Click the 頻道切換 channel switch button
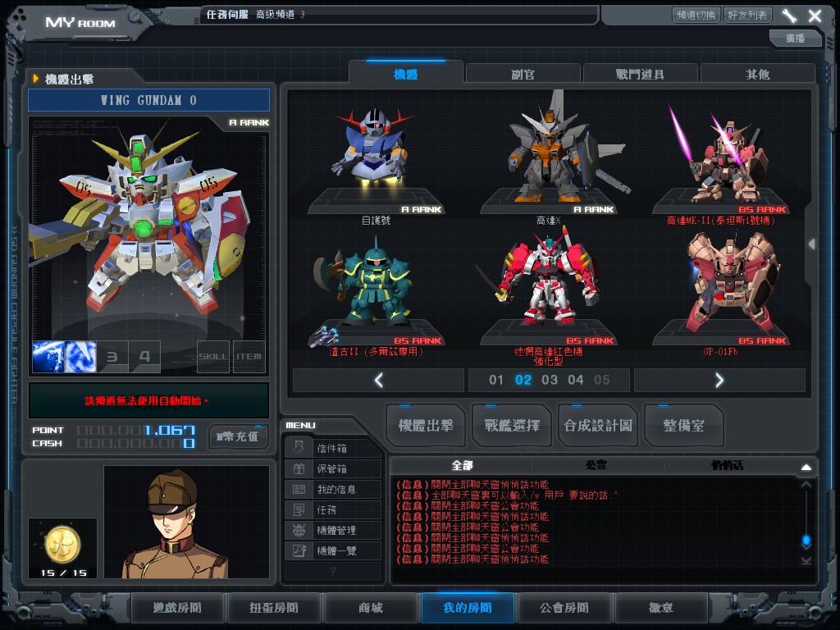This screenshot has width=840, height=630. [x=696, y=15]
